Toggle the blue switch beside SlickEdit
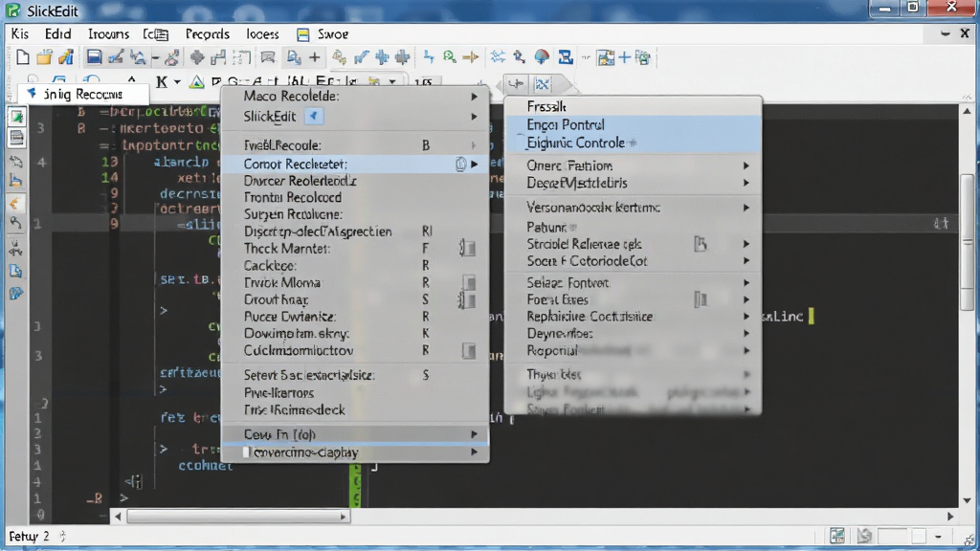The height and width of the screenshot is (551, 980). point(314,116)
